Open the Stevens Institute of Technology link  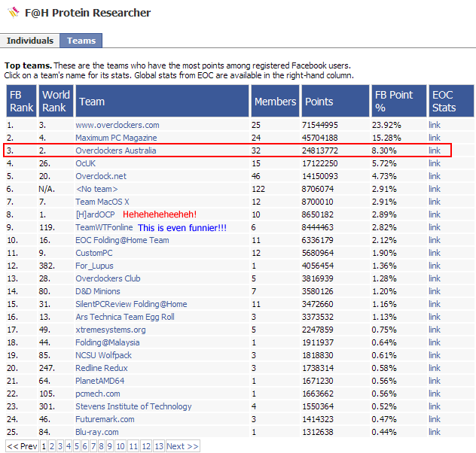(x=133, y=406)
